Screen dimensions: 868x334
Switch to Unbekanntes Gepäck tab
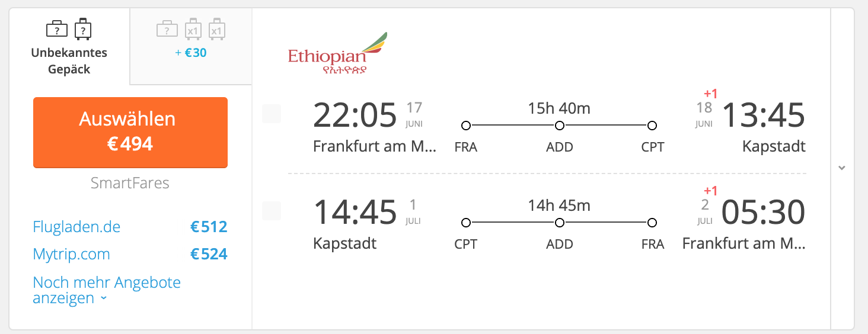point(69,47)
